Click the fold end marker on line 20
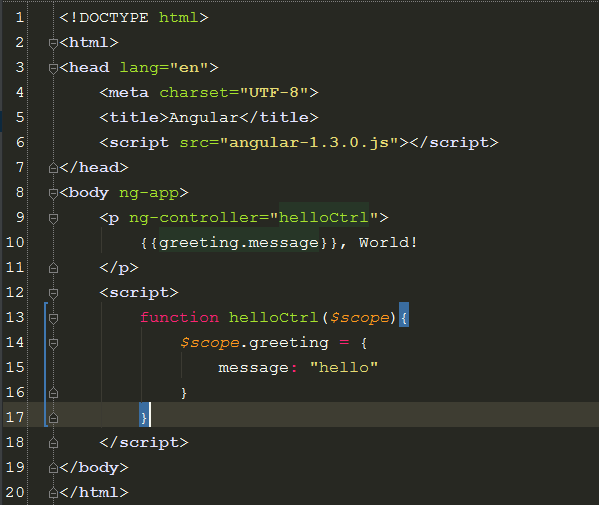The height and width of the screenshot is (505, 599). click(x=53, y=493)
